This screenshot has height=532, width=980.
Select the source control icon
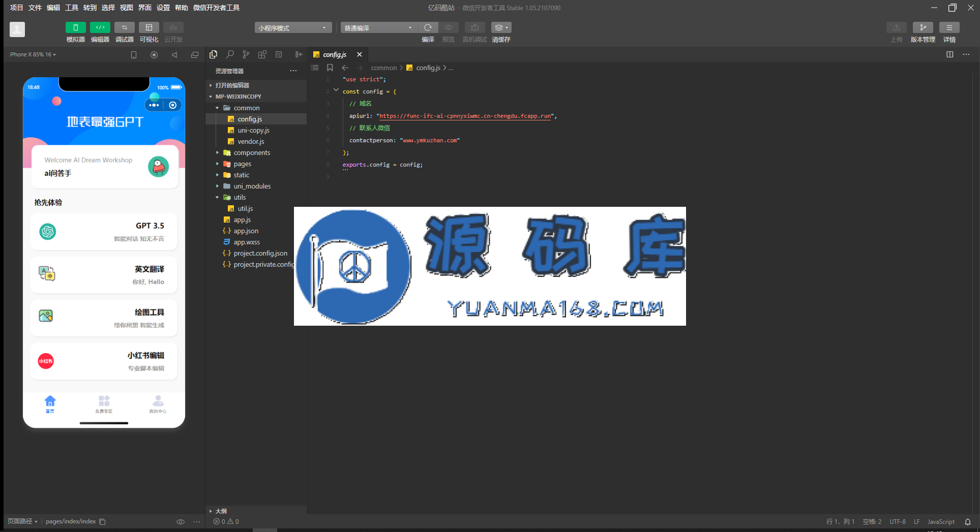tap(246, 54)
